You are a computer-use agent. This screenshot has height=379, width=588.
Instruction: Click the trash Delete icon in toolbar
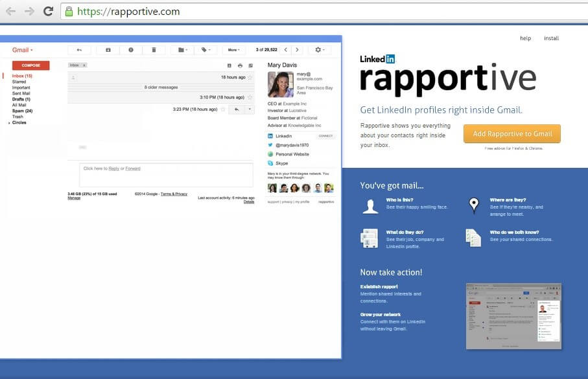154,50
